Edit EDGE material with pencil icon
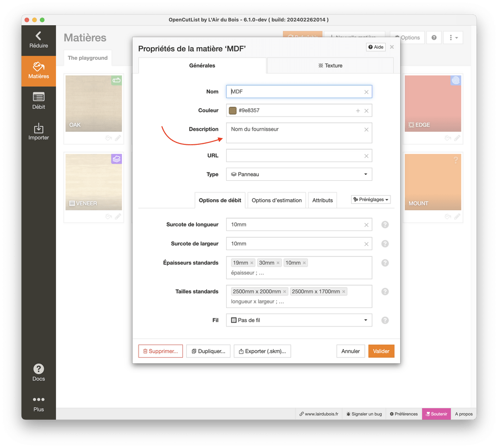This screenshot has height=448, width=498. pos(457,138)
